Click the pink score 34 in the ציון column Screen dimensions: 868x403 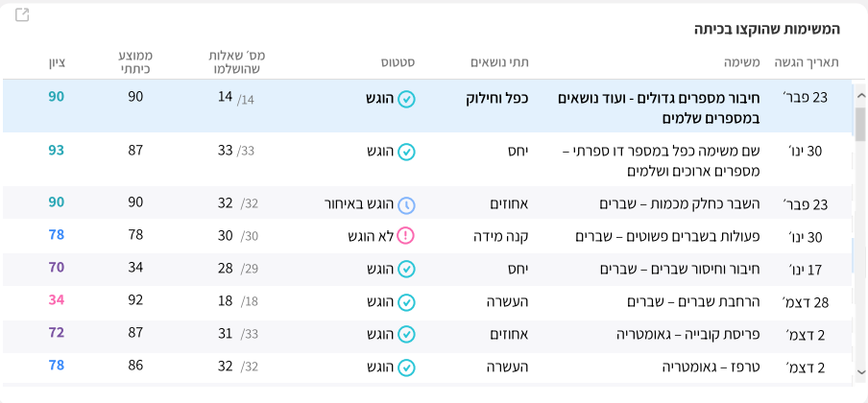pyautogui.click(x=56, y=300)
